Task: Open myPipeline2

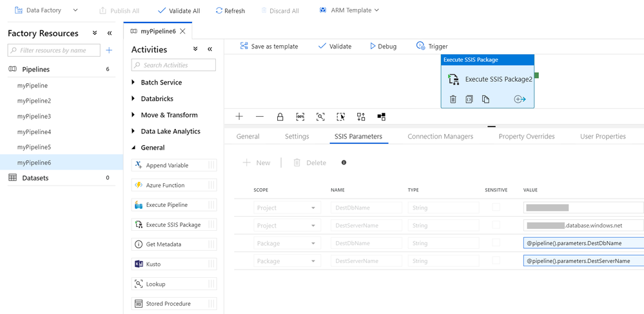Action: click(x=34, y=101)
